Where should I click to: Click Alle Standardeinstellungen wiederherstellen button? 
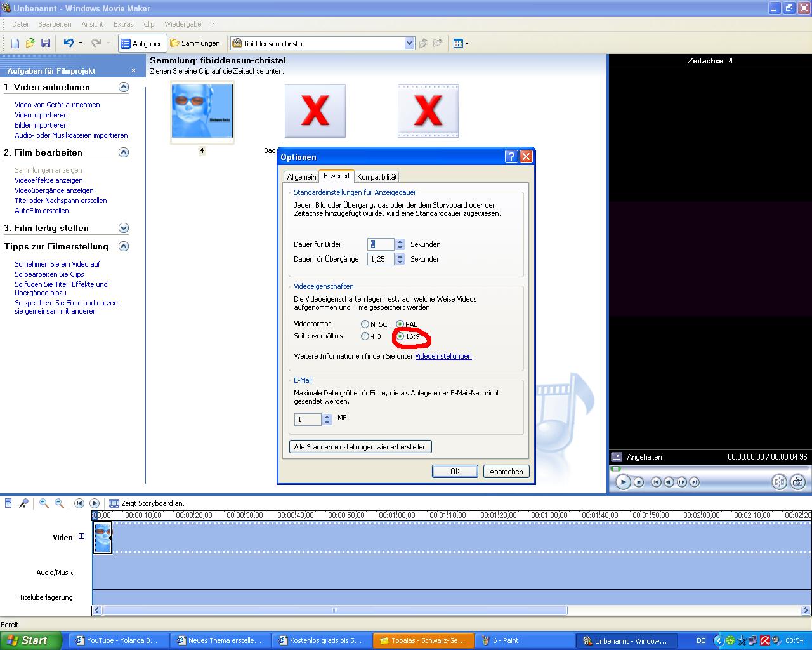[x=360, y=447]
